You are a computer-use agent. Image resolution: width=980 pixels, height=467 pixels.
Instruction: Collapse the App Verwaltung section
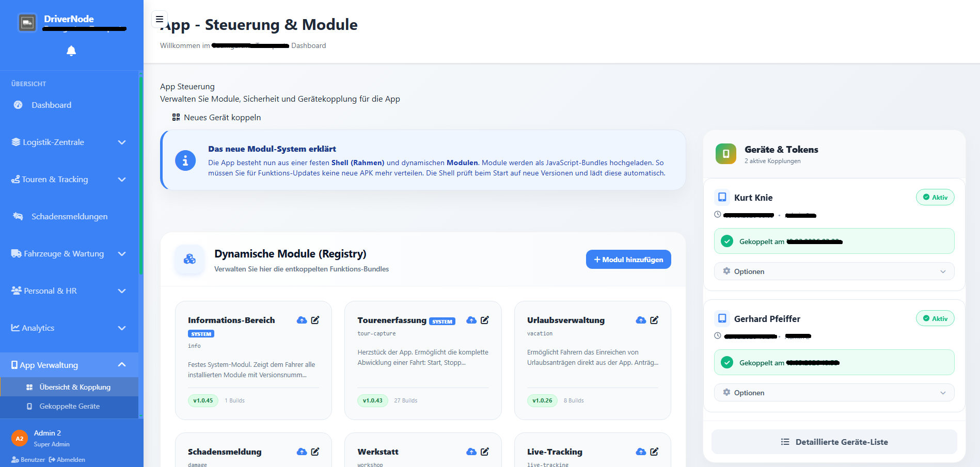[69, 365]
